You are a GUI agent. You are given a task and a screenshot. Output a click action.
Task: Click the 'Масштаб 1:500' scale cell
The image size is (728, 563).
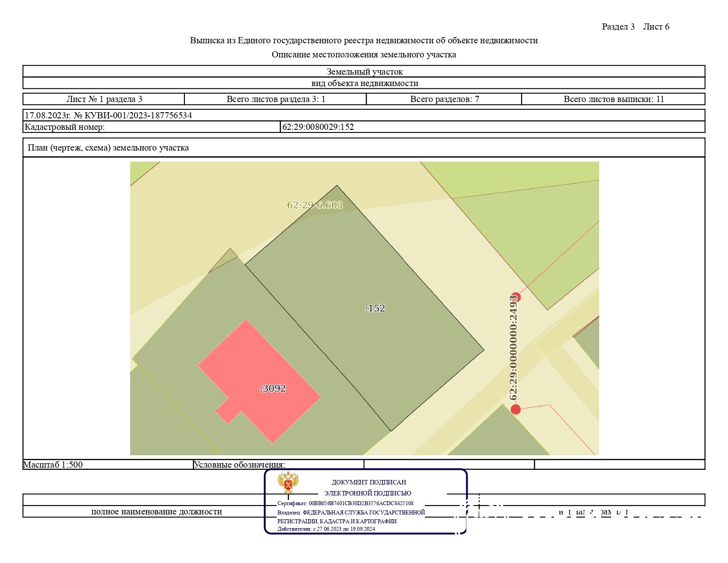click(53, 465)
